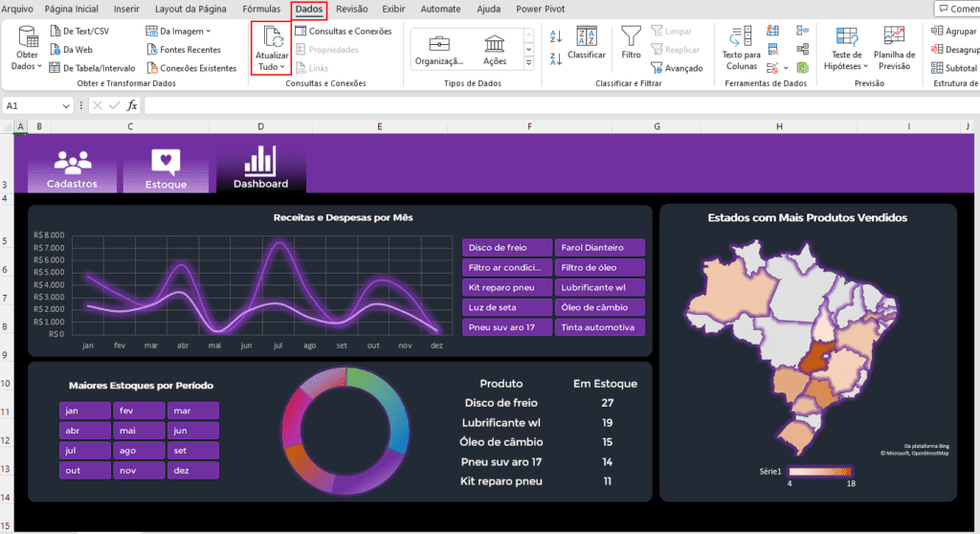980x534 pixels.
Task: Click the green Manage Data Model icon
Action: pos(803,68)
